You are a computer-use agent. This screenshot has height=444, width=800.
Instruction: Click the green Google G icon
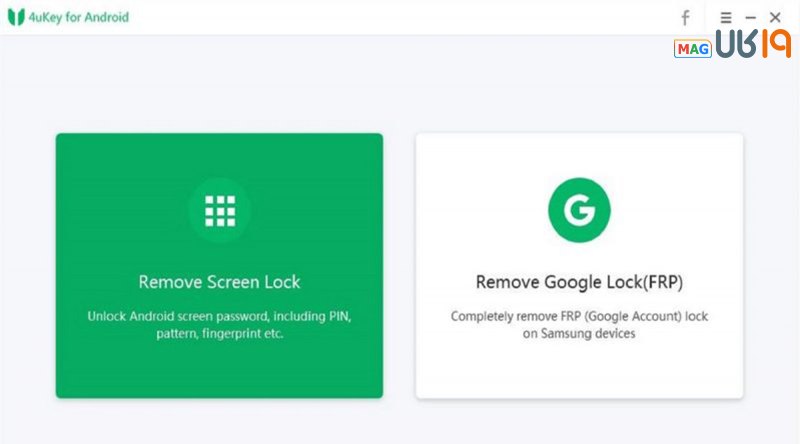(578, 210)
